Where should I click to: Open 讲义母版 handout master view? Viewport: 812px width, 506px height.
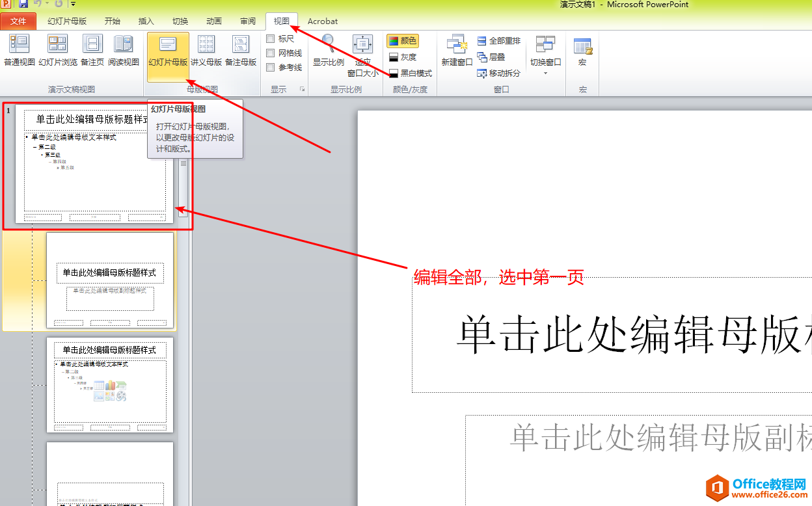pos(206,51)
